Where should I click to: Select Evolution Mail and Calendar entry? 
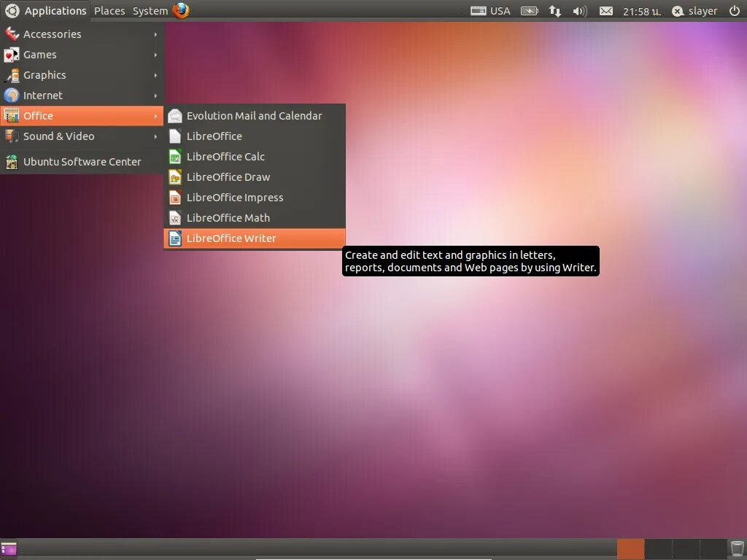pos(255,116)
